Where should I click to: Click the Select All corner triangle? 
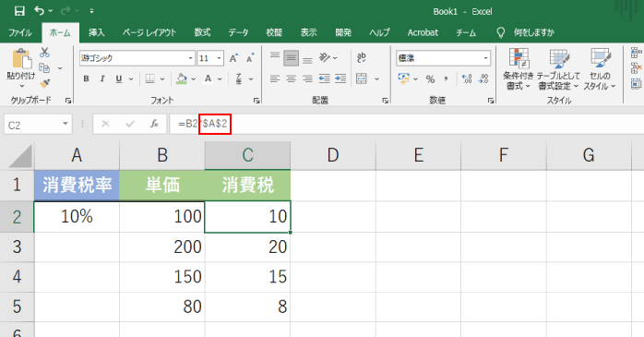[x=20, y=157]
